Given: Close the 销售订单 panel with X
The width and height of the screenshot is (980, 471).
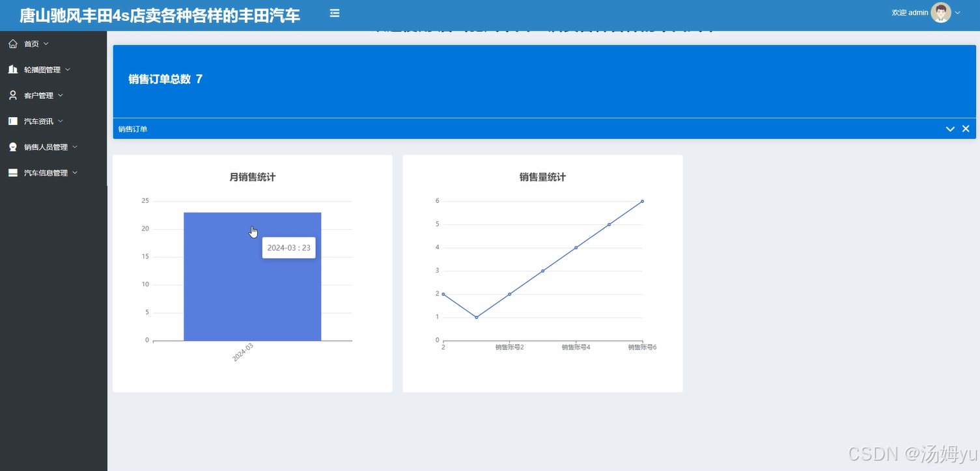Looking at the screenshot, I should pyautogui.click(x=966, y=129).
